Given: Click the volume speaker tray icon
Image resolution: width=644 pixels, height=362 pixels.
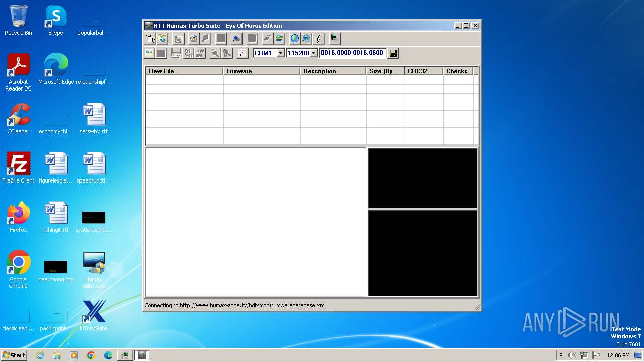Looking at the screenshot, I should click(x=572, y=355).
